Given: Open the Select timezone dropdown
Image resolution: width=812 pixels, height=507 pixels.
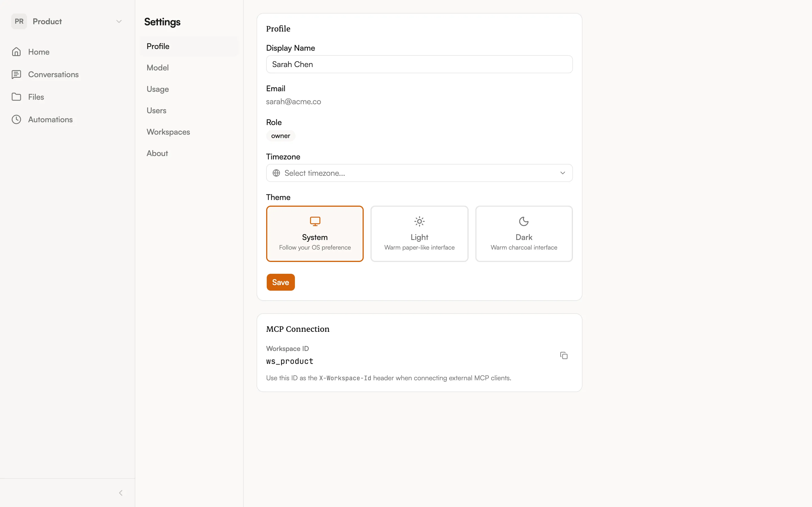Looking at the screenshot, I should [419, 173].
